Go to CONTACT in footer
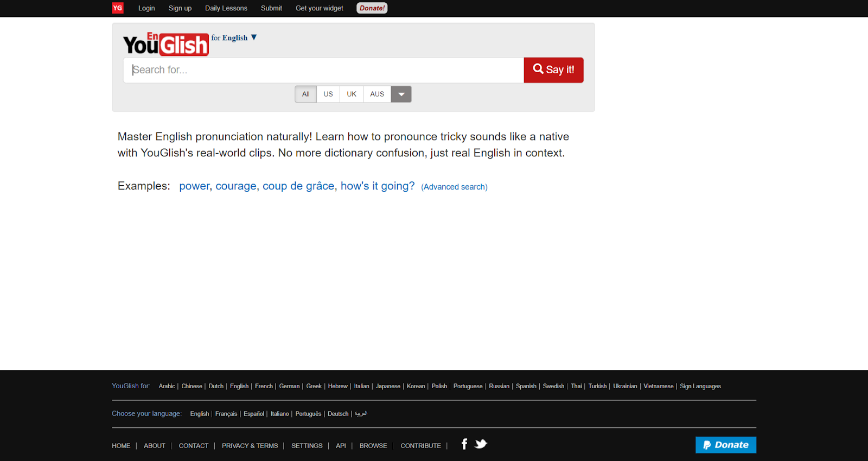The image size is (868, 461). [x=194, y=446]
